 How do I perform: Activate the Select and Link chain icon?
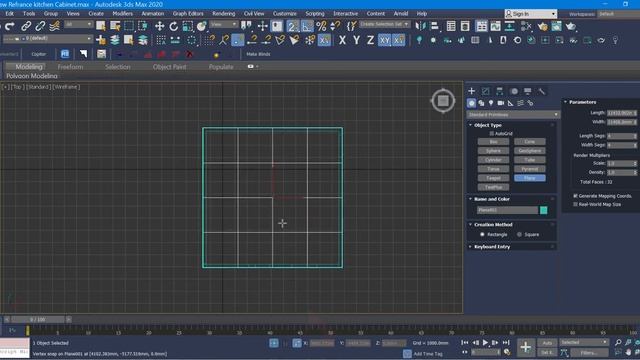(x=26, y=27)
